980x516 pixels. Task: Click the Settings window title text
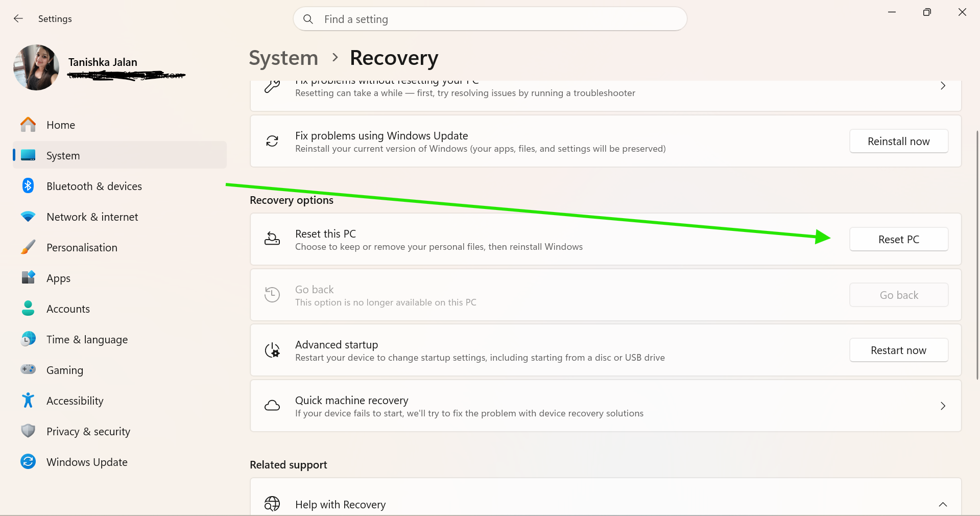[55, 19]
